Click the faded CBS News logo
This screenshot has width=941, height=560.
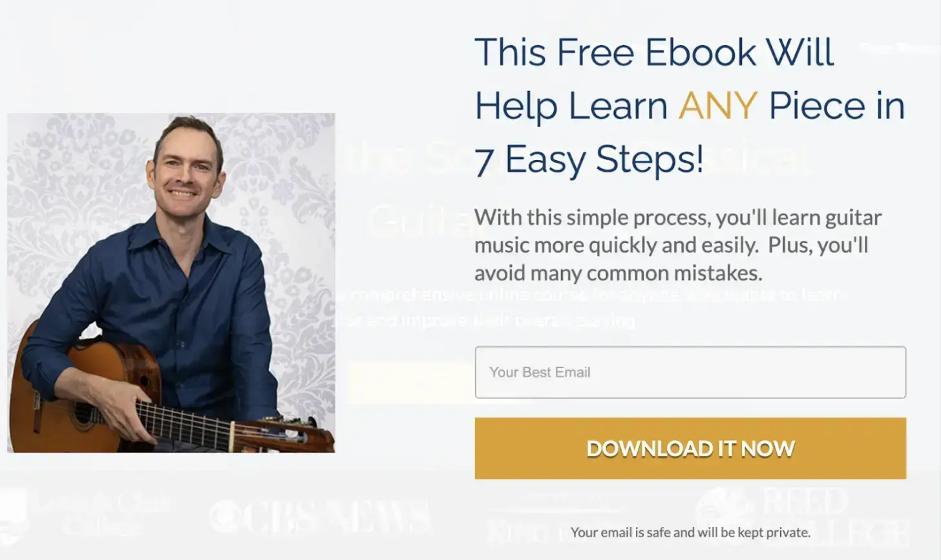(x=320, y=517)
